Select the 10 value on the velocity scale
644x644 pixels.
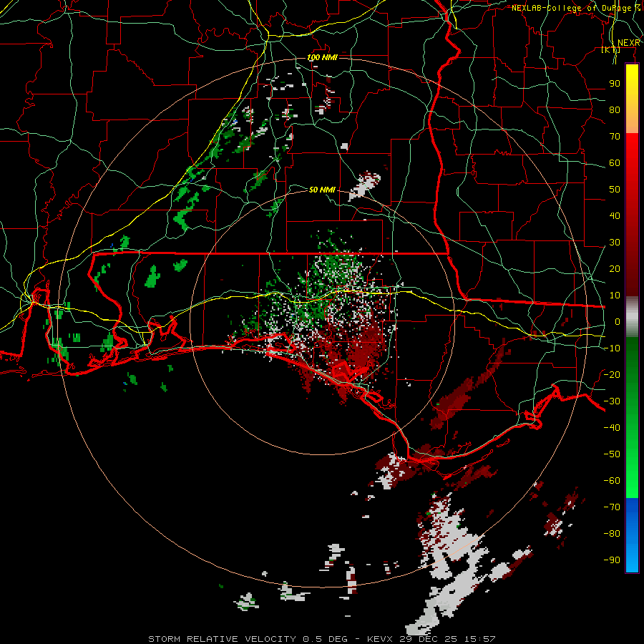point(615,296)
